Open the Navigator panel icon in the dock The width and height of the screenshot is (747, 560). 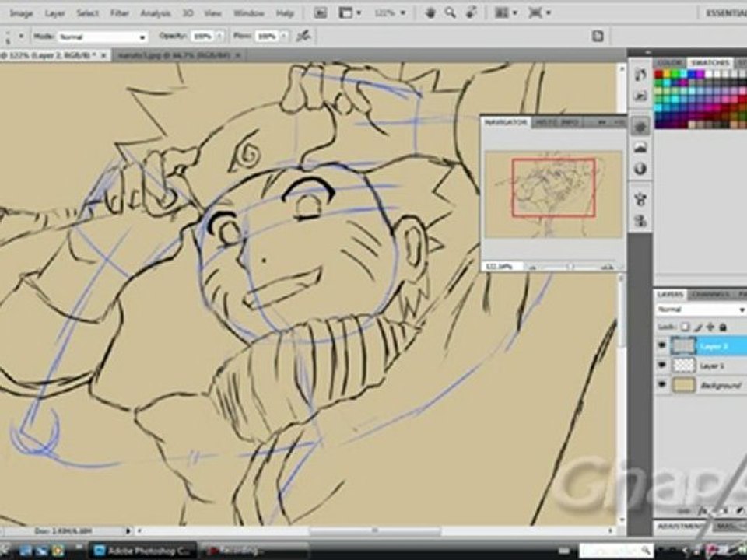pyautogui.click(x=640, y=127)
